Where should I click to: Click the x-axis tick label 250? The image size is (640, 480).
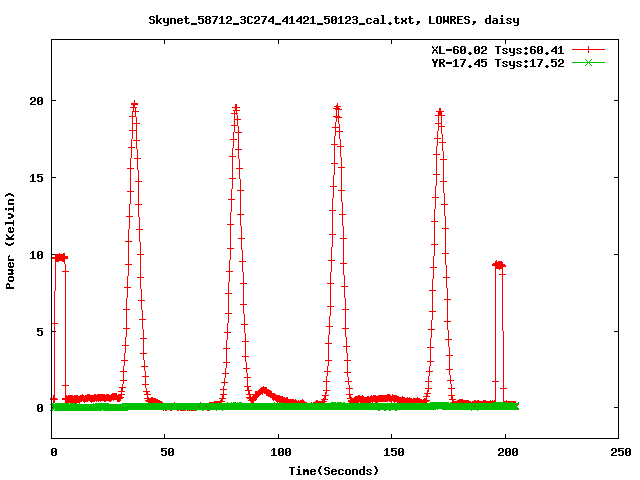620,452
